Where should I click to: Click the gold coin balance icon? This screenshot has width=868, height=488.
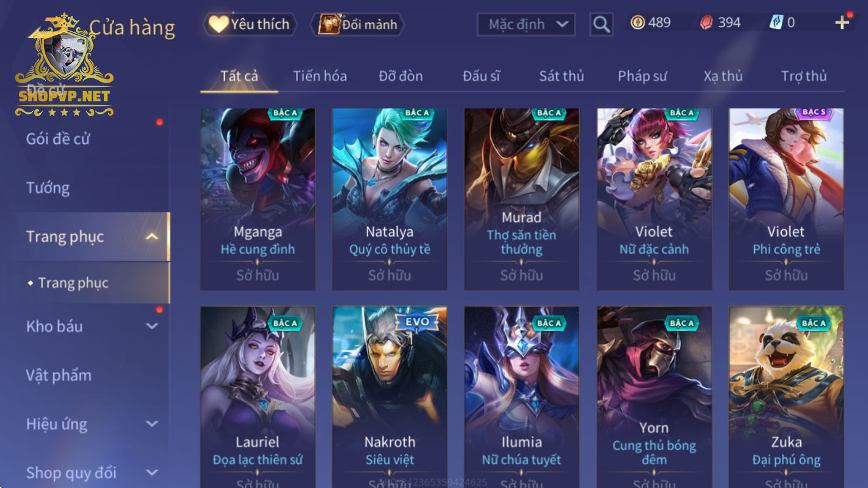[x=637, y=23]
